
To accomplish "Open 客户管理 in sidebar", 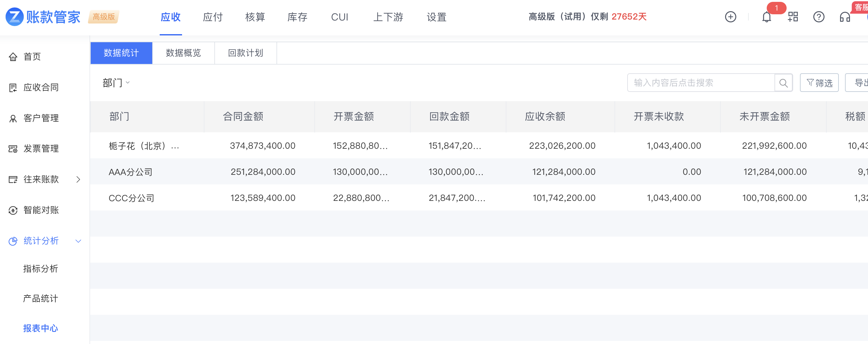I will pos(41,118).
